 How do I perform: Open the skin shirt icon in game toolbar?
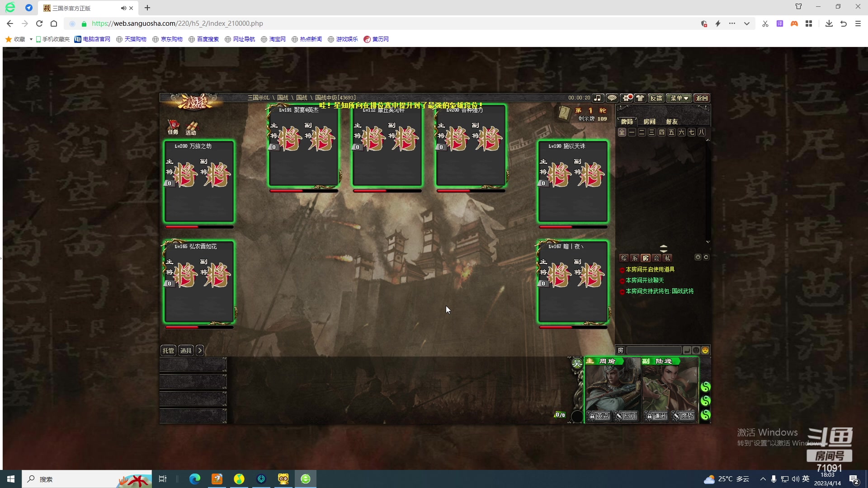(x=640, y=98)
